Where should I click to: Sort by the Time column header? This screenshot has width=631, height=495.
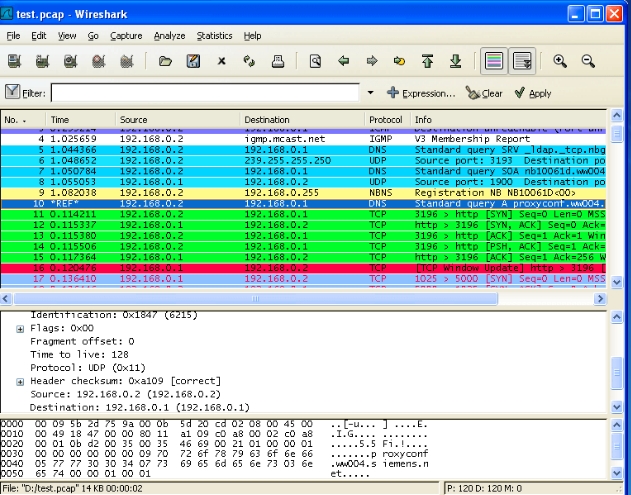80,120
